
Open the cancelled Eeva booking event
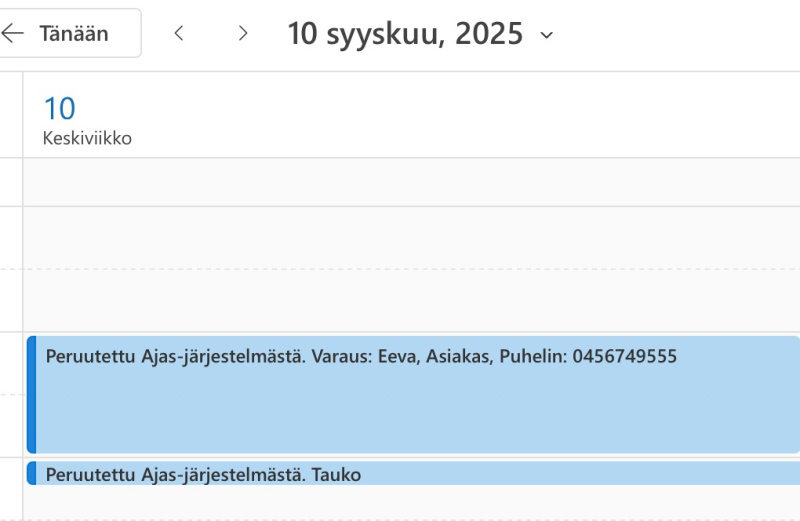coord(400,400)
